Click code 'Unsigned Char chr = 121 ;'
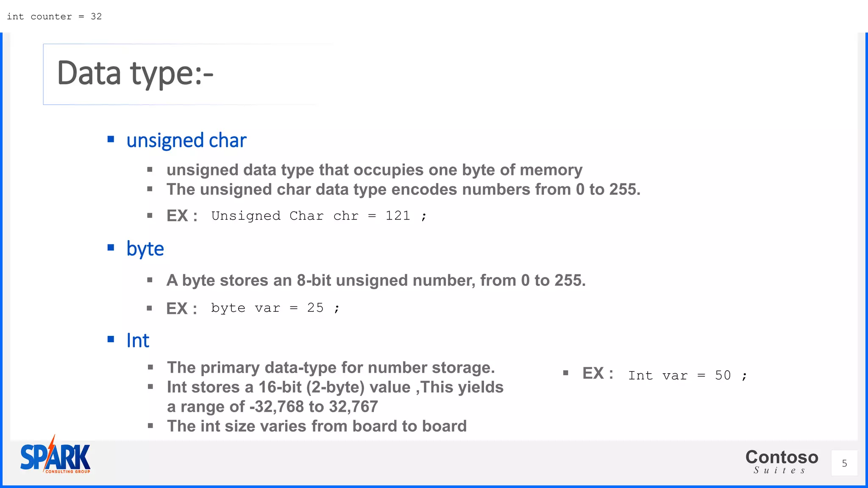The height and width of the screenshot is (488, 868). pos(319,216)
